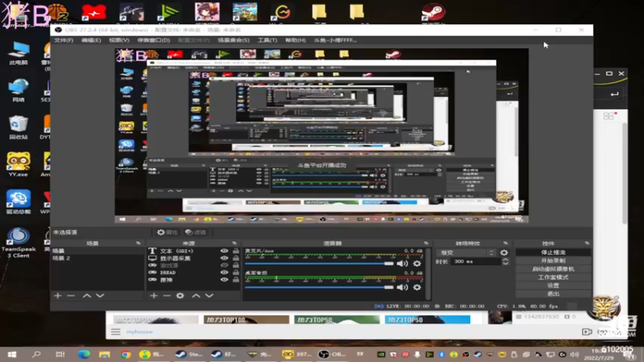The width and height of the screenshot is (644, 362).
Task: Lock the DREAD source
Action: tap(236, 273)
